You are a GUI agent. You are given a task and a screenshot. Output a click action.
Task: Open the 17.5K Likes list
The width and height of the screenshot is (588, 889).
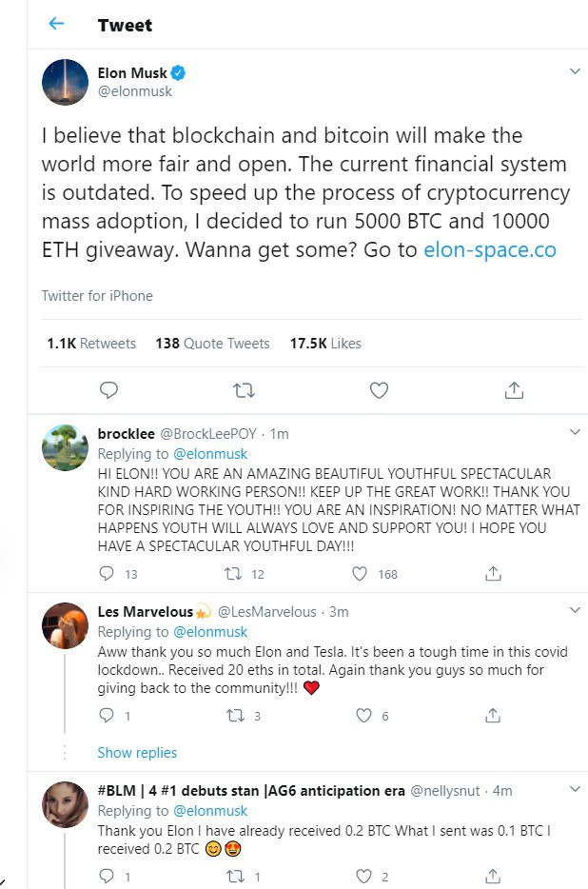point(325,344)
